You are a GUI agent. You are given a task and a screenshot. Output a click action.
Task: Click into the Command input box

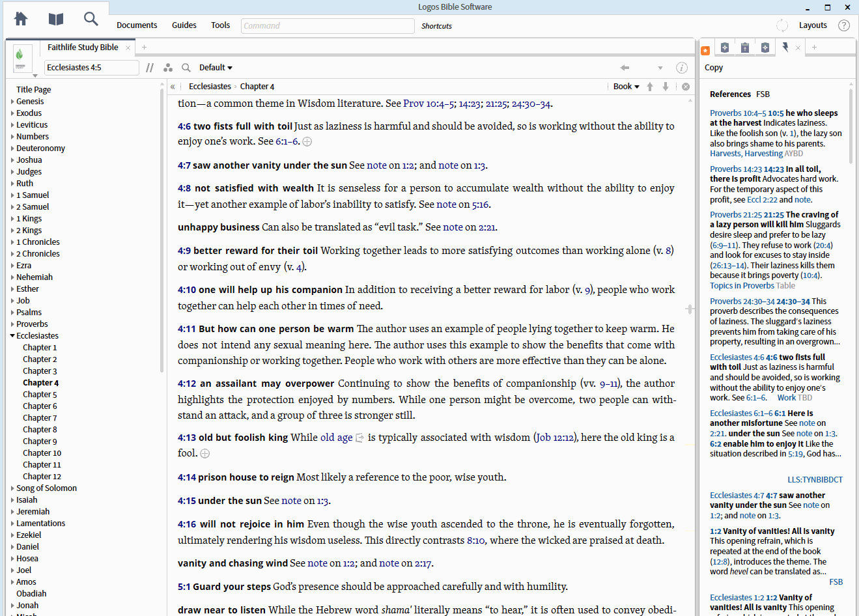tap(328, 26)
